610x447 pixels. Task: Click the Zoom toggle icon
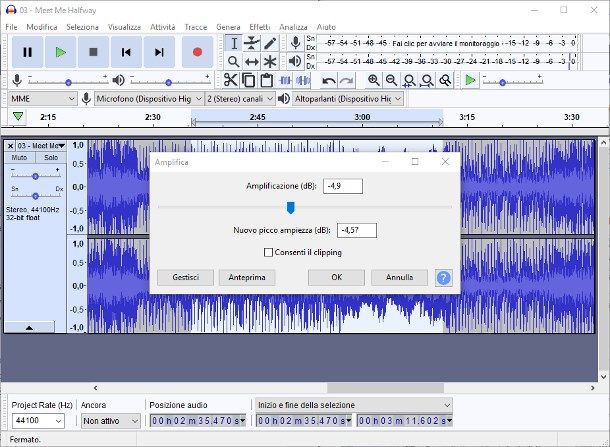[445, 81]
